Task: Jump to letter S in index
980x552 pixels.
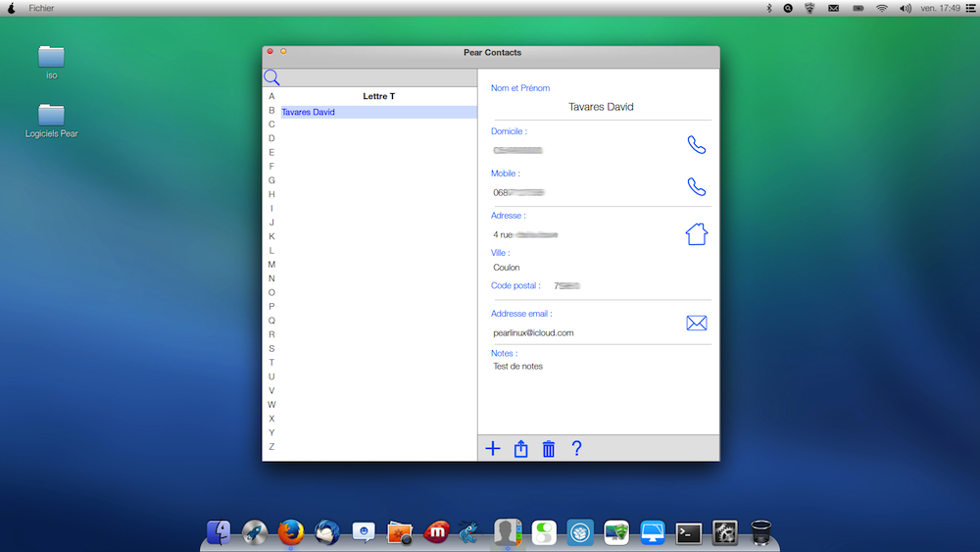Action: [271, 348]
